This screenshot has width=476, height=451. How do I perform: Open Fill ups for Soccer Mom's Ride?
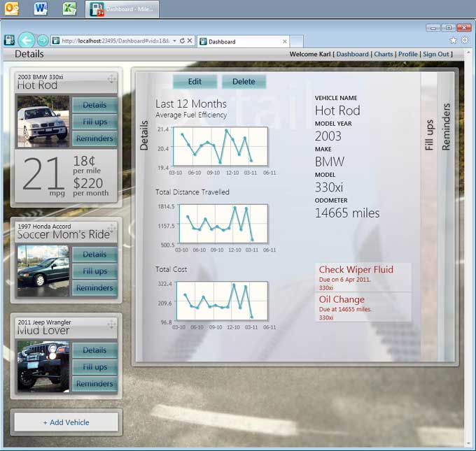click(x=94, y=271)
